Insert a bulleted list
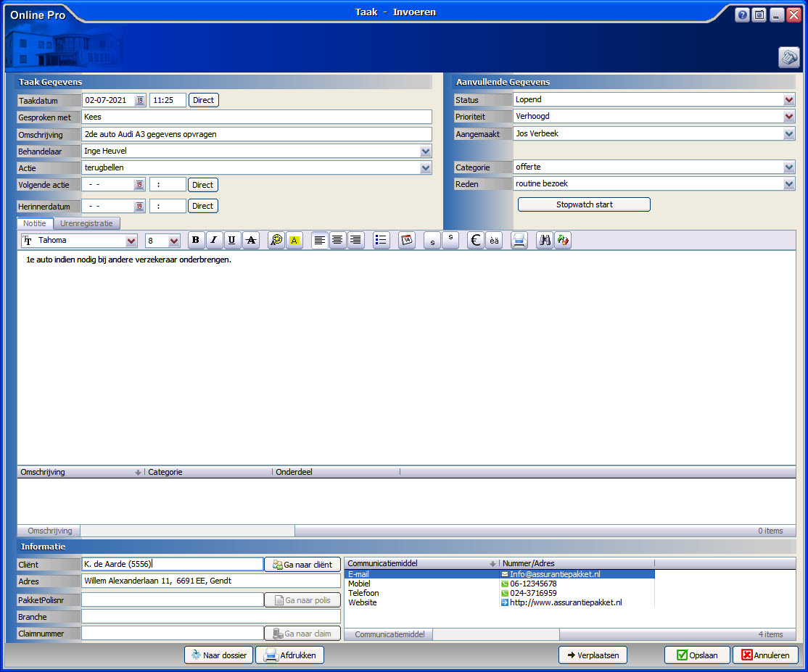Image resolution: width=808 pixels, height=672 pixels. pyautogui.click(x=382, y=241)
